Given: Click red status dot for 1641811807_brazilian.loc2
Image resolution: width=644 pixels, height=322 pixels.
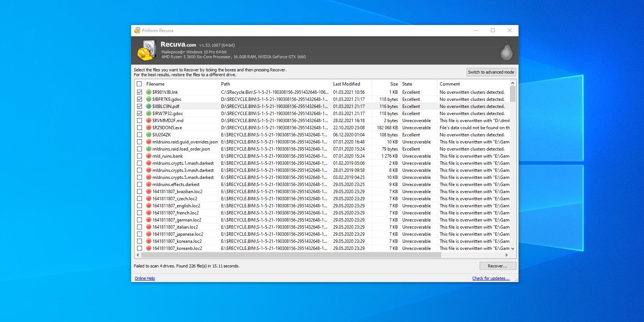Looking at the screenshot, I should pos(149,191).
